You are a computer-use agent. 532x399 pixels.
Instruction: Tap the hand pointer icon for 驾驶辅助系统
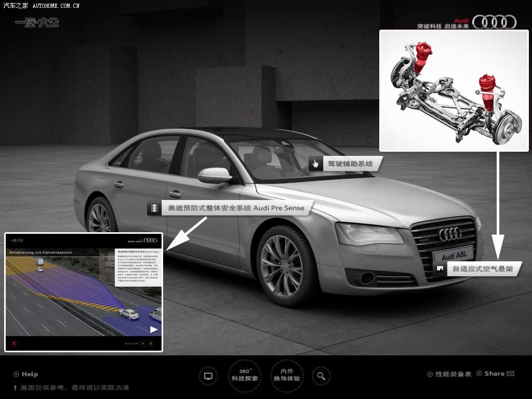tap(315, 164)
